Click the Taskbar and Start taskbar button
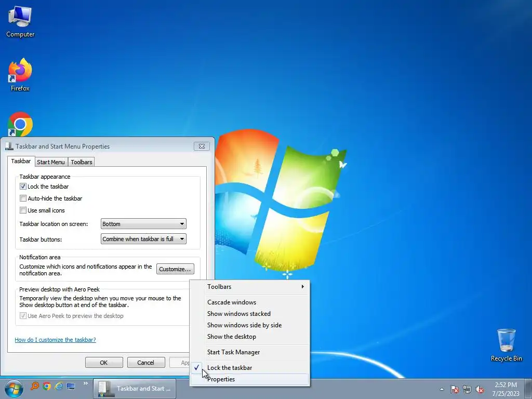The width and height of the screenshot is (532, 399). 135,389
